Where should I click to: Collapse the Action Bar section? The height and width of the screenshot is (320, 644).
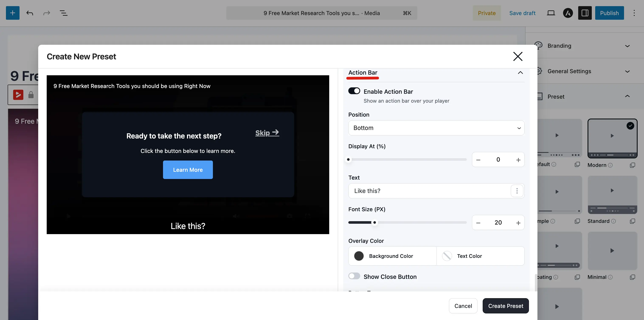point(520,73)
